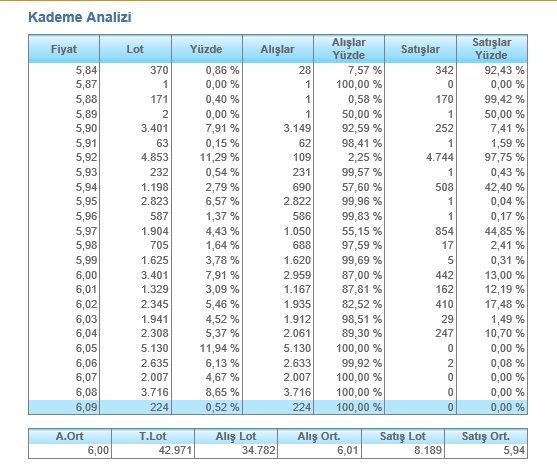Select the Yüzde column header
Screen dimensions: 557x466
point(207,49)
